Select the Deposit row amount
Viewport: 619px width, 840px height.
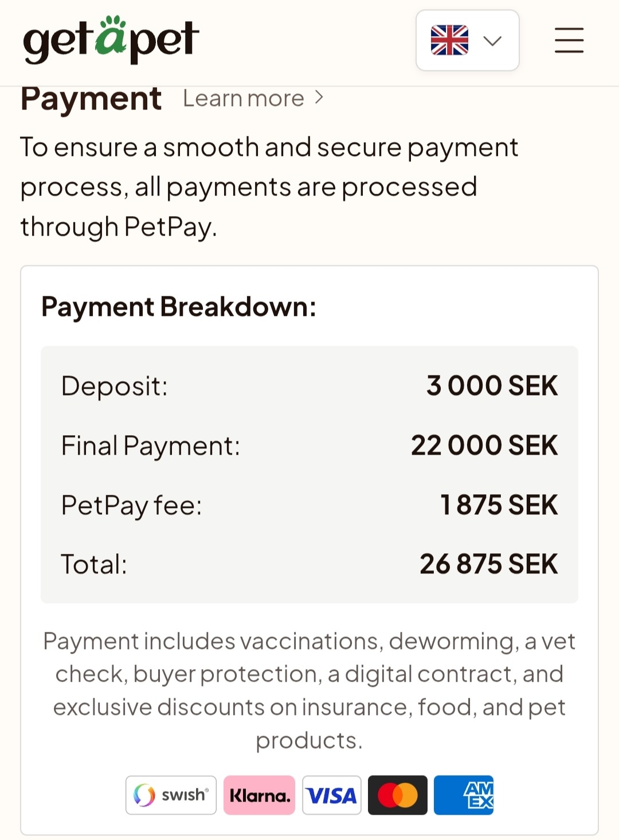click(x=492, y=386)
